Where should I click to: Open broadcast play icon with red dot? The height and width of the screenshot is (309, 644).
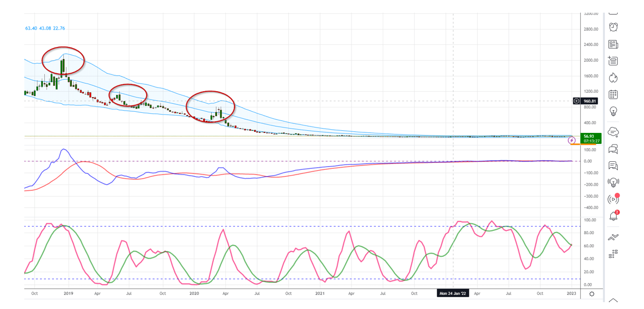613,199
